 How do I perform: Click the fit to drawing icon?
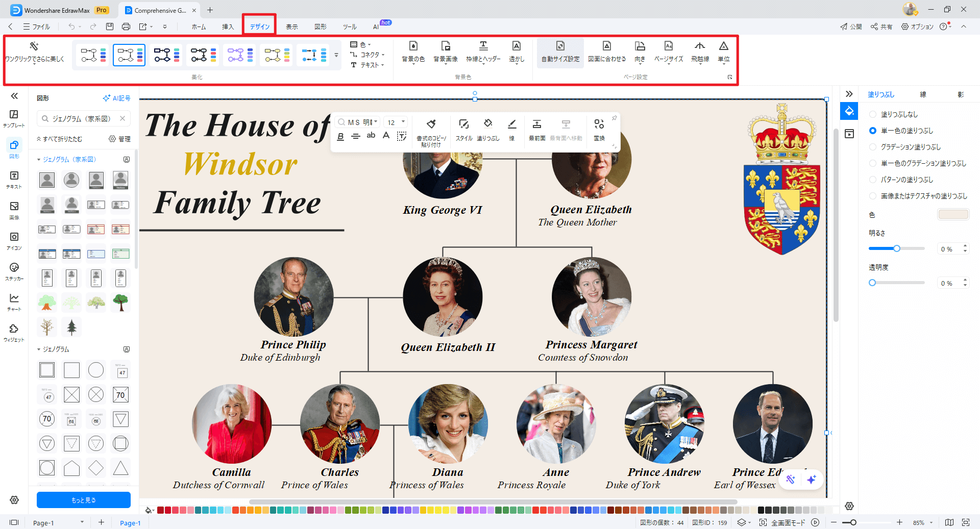click(606, 46)
